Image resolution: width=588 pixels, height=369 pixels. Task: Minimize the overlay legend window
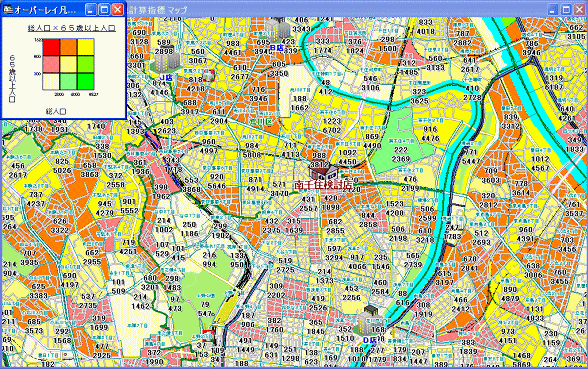91,9
